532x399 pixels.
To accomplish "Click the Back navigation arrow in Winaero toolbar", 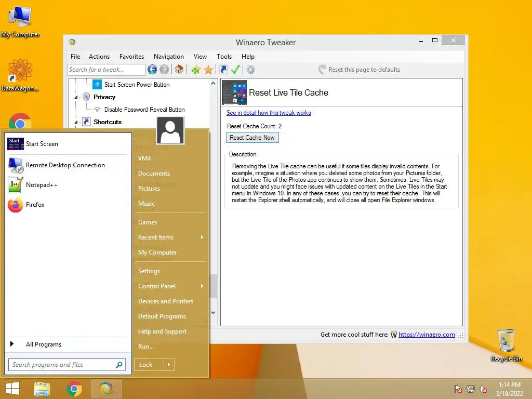I will coord(152,70).
